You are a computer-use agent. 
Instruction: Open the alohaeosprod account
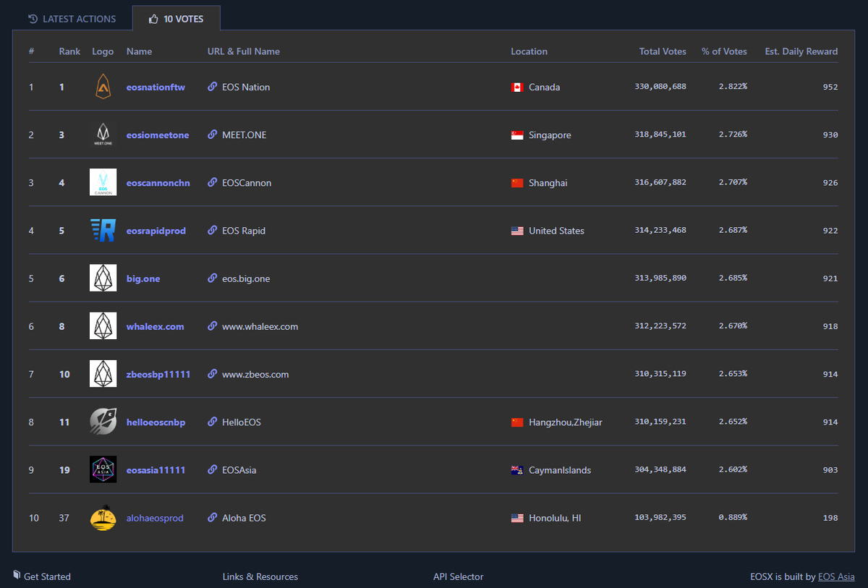(x=155, y=518)
